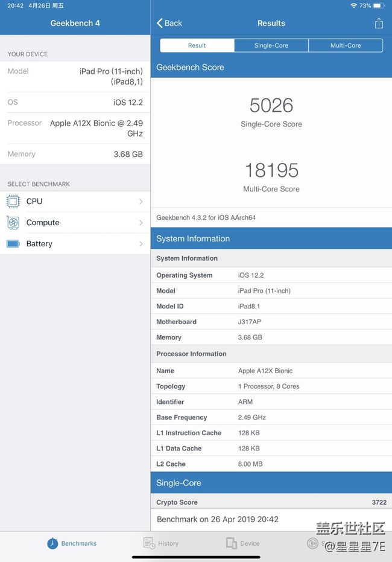Tap the L2 Cache 8.00 MB value
This screenshot has height=562, width=392.
tap(250, 464)
